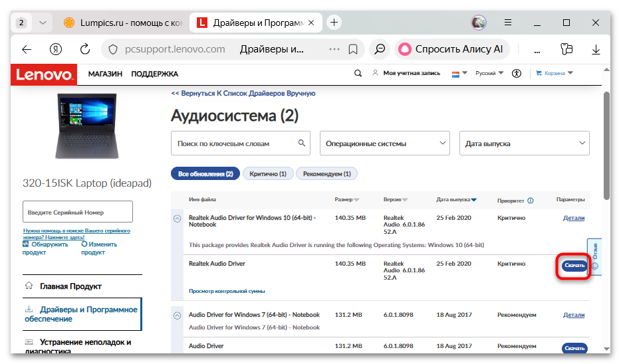
Task: Open the address bar three-dot options
Action: pyautogui.click(x=334, y=49)
